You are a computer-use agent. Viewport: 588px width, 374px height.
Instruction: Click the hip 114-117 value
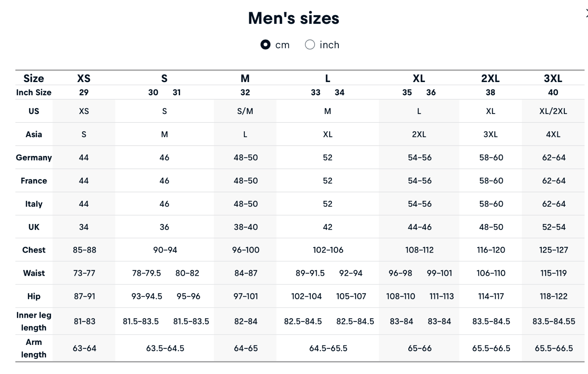click(491, 296)
